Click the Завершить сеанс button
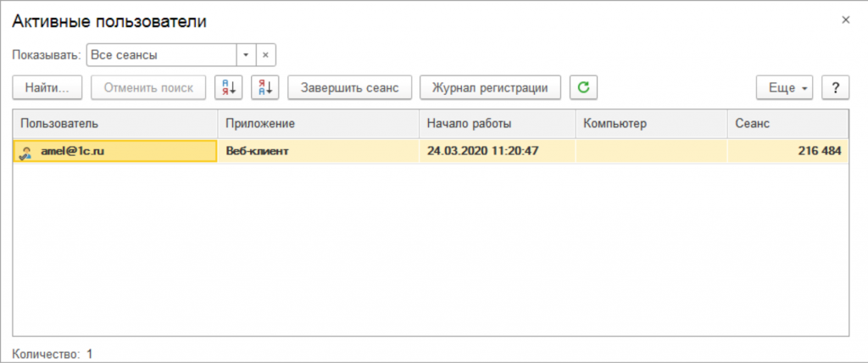The image size is (868, 363). (349, 87)
